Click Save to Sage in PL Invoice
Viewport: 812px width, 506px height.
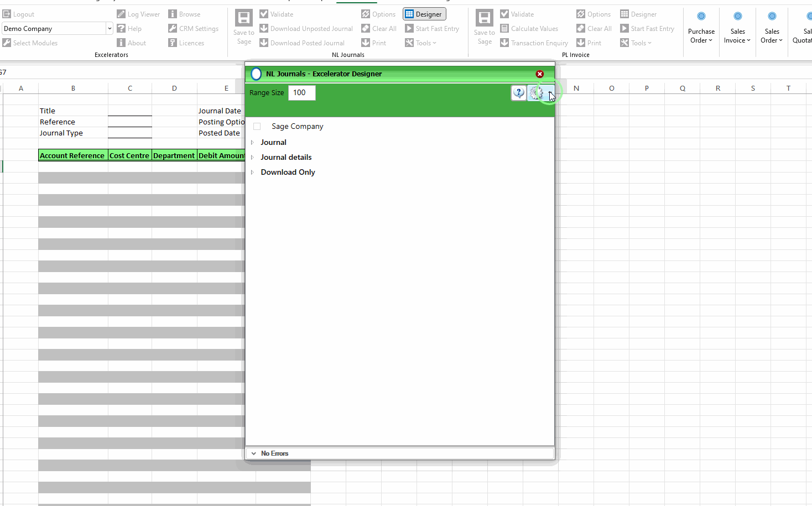pyautogui.click(x=485, y=28)
